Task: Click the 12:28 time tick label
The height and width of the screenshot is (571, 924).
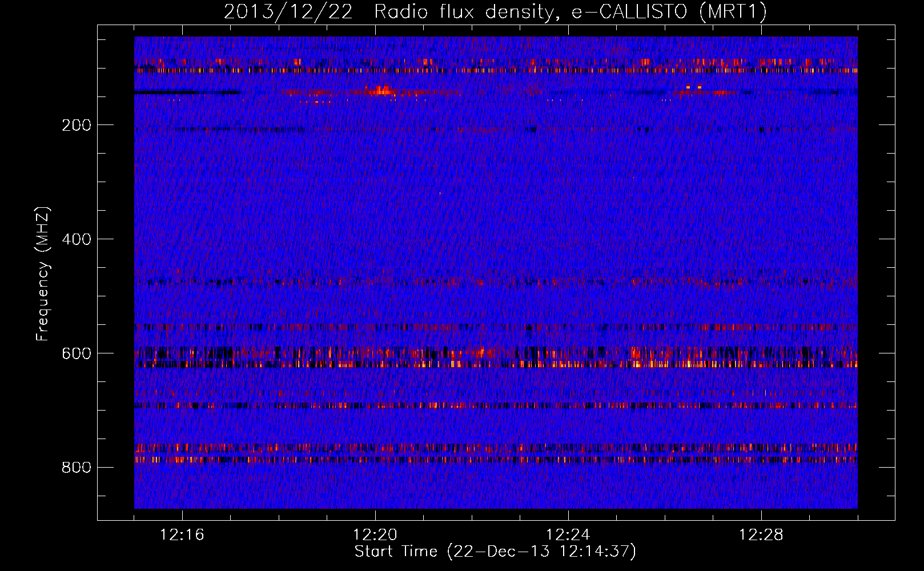Action: tap(761, 535)
